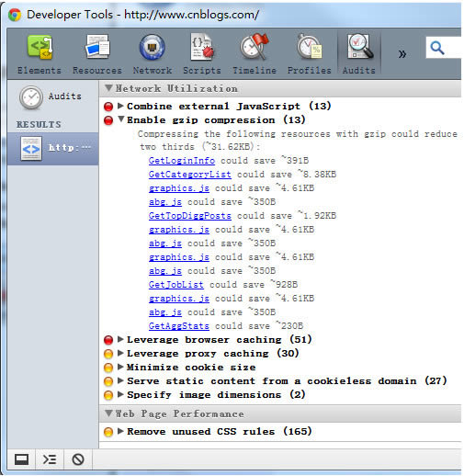The height and width of the screenshot is (476, 464).
Task: Toggle the console drawer button
Action: click(50, 459)
